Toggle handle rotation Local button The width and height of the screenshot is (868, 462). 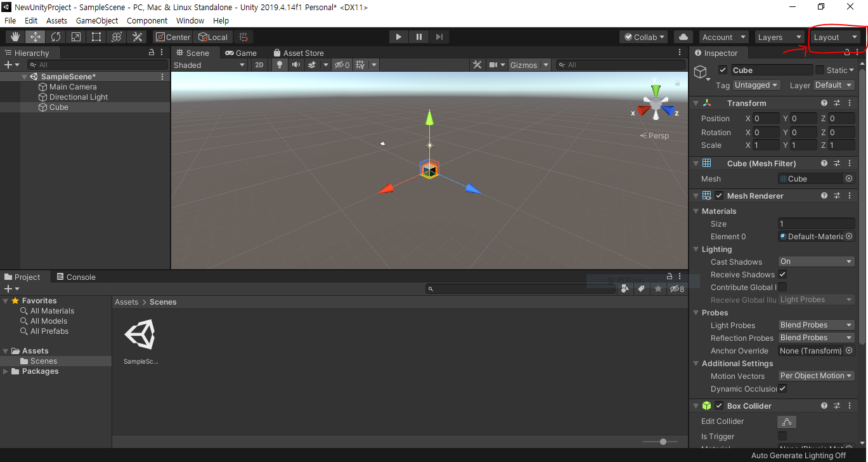coord(213,37)
